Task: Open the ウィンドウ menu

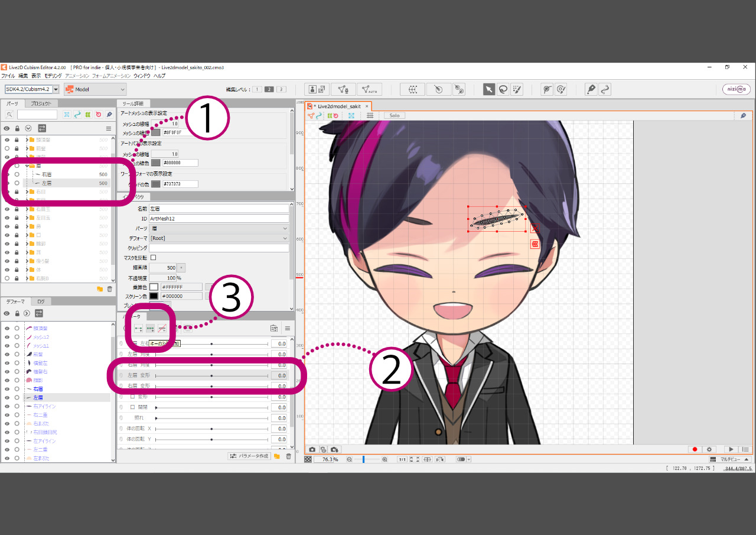Action: pyautogui.click(x=142, y=76)
